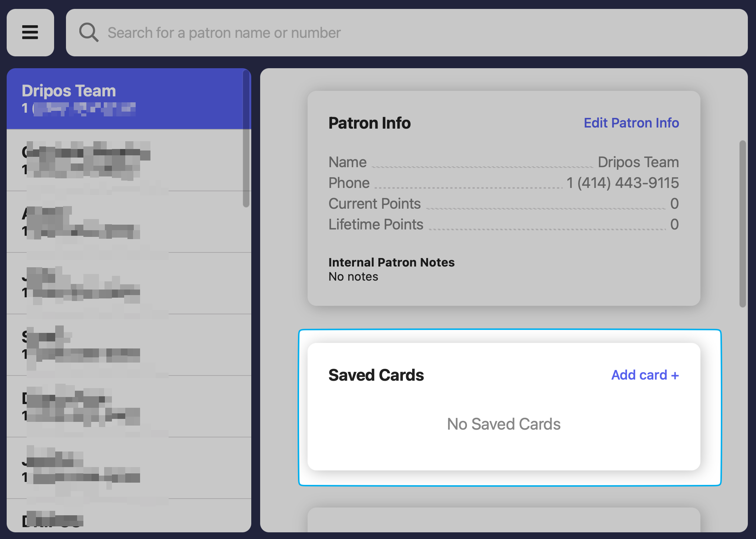Click the No Saved Cards placeholder text
The image size is (756, 539).
click(504, 424)
